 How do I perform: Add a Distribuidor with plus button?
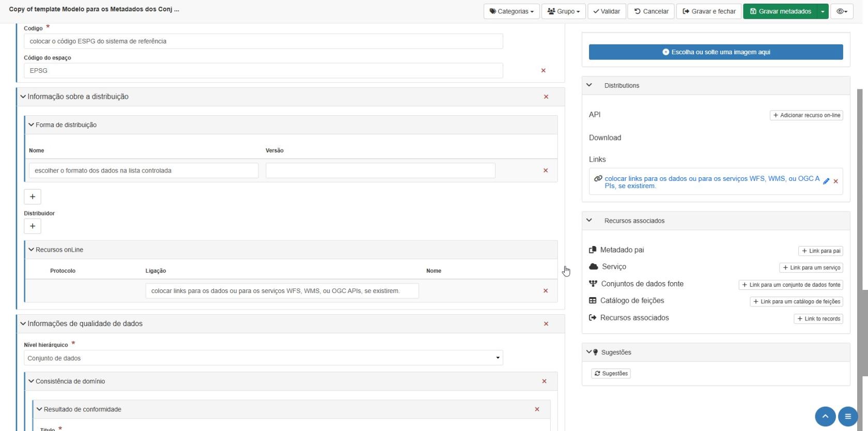pos(33,226)
